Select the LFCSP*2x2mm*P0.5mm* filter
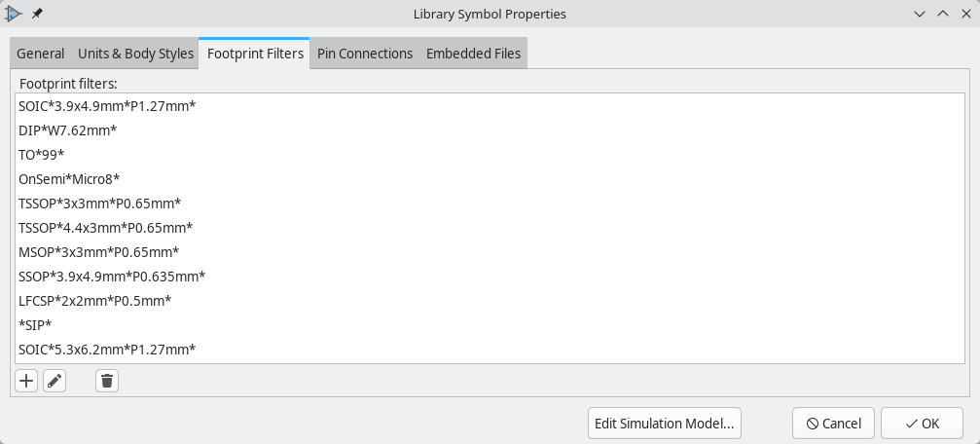 [x=94, y=301]
